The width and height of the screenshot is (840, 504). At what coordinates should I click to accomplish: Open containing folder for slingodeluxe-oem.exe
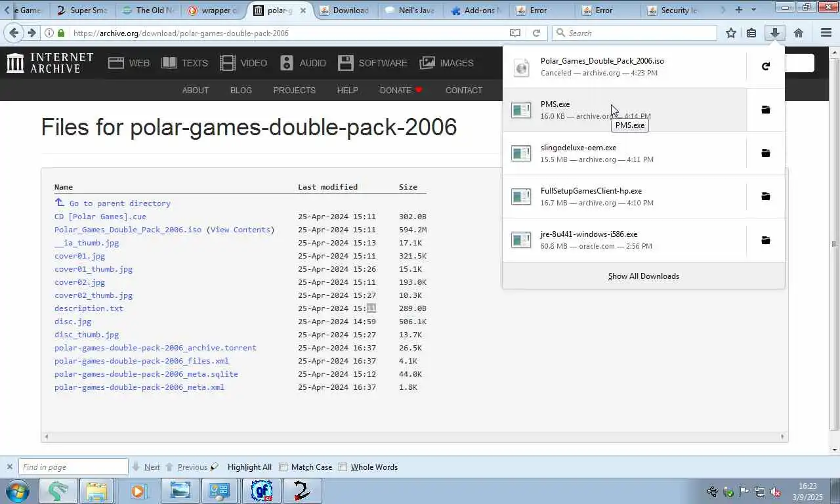[x=765, y=153]
